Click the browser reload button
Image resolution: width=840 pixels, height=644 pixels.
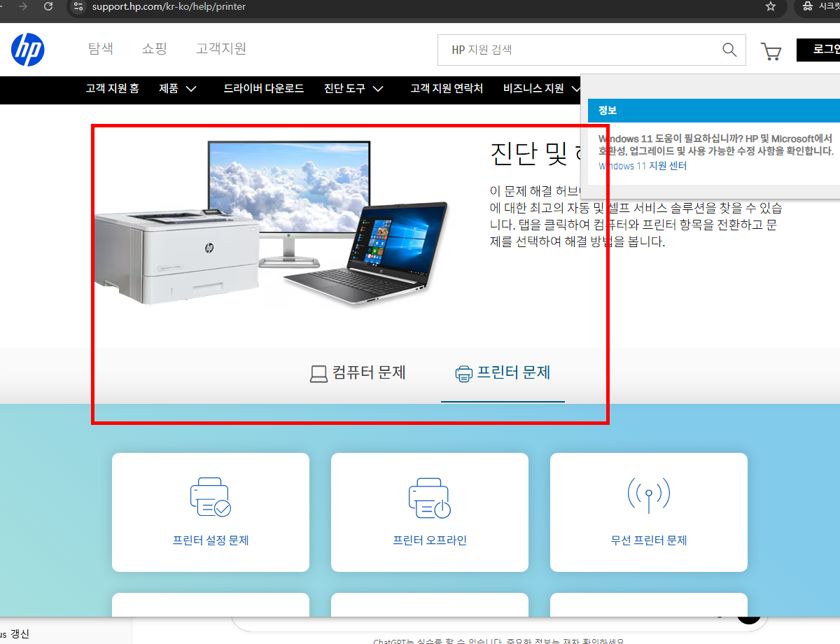48,6
